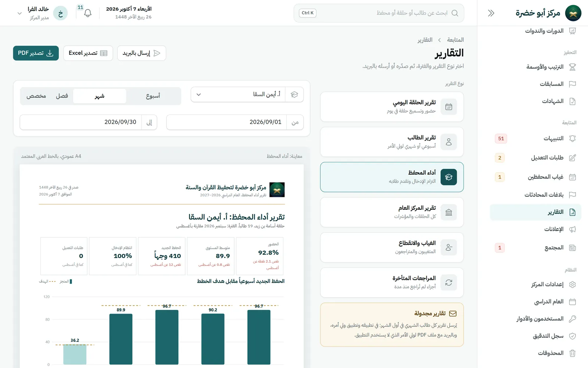Click the سجل التدقيق shield icon
Viewport: 588px width, 368px height.
click(572, 336)
